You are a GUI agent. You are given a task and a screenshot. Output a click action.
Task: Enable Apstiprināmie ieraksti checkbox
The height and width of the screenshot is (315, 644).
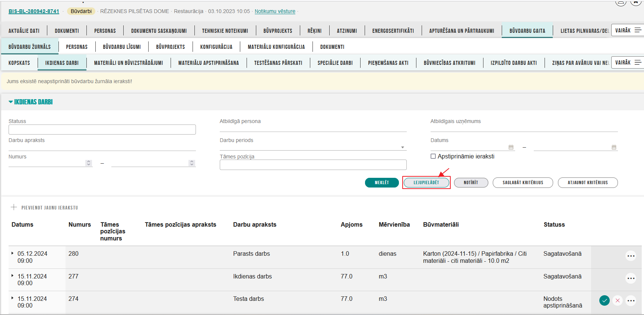pyautogui.click(x=433, y=156)
